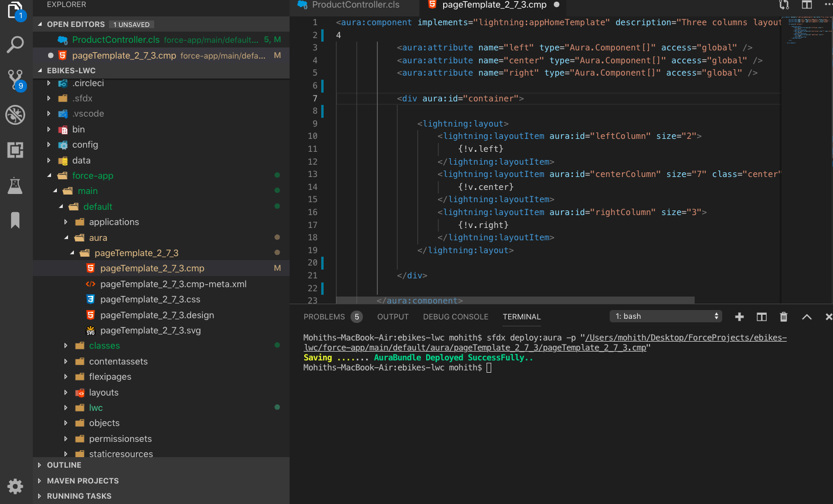Click the CSS icon of pageTemplate_2_7_3.css
The image size is (833, 504).
[x=90, y=299]
